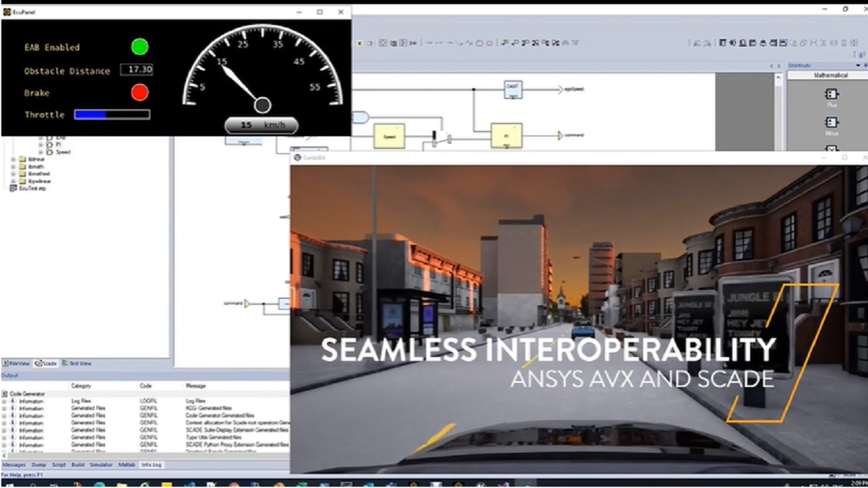Click the red Brake indicator light
The height and width of the screenshot is (488, 868).
[x=140, y=92]
